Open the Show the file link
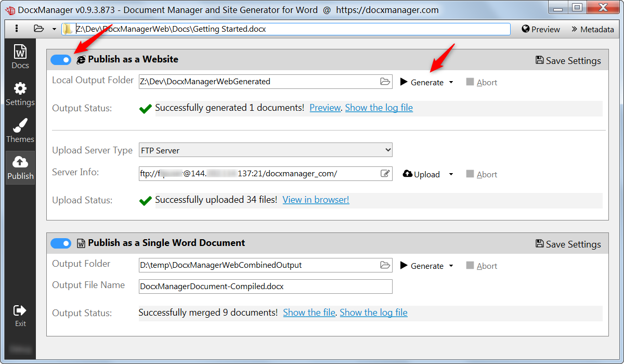Viewport: 624px width, 364px height. point(309,313)
